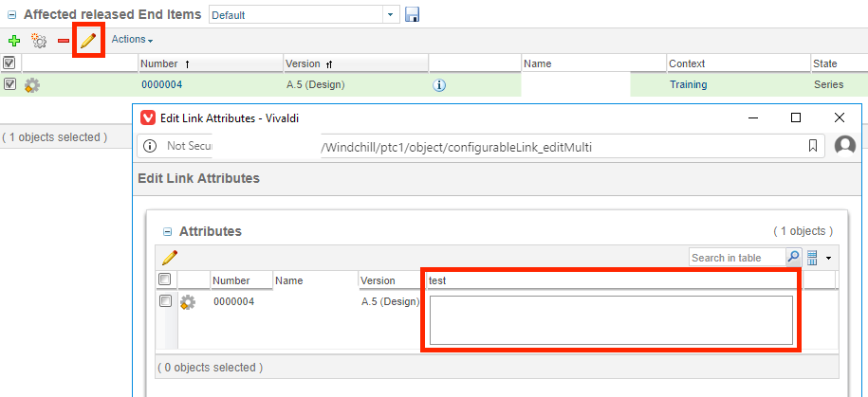868x397 pixels.
Task: Click the Series state cell
Action: (829, 84)
